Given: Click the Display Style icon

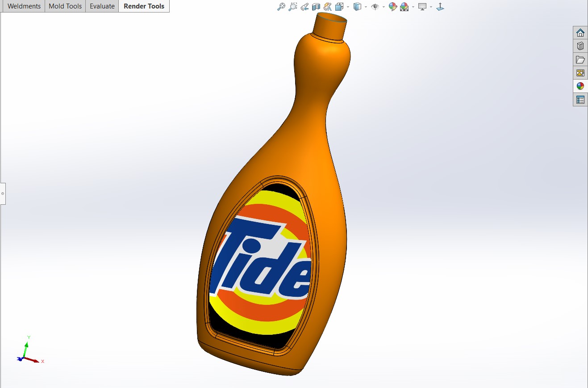Looking at the screenshot, I should [357, 7].
